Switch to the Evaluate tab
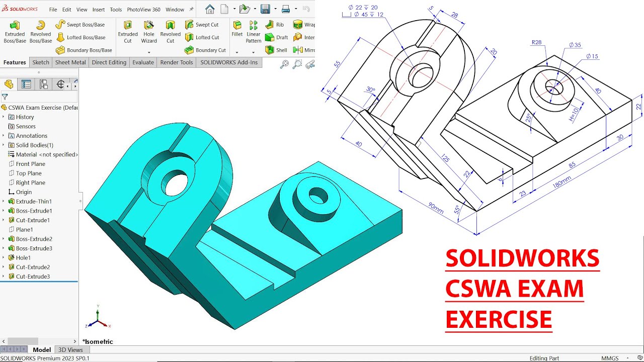The height and width of the screenshot is (362, 644). point(143,62)
